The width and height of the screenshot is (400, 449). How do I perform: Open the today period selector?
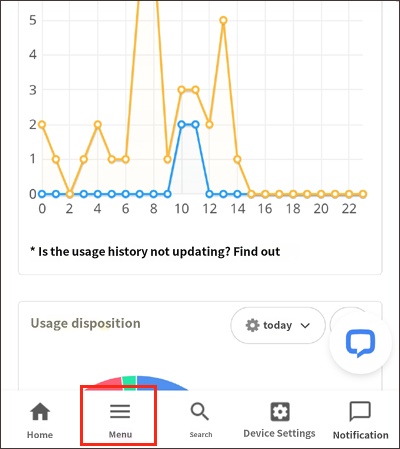tap(278, 325)
